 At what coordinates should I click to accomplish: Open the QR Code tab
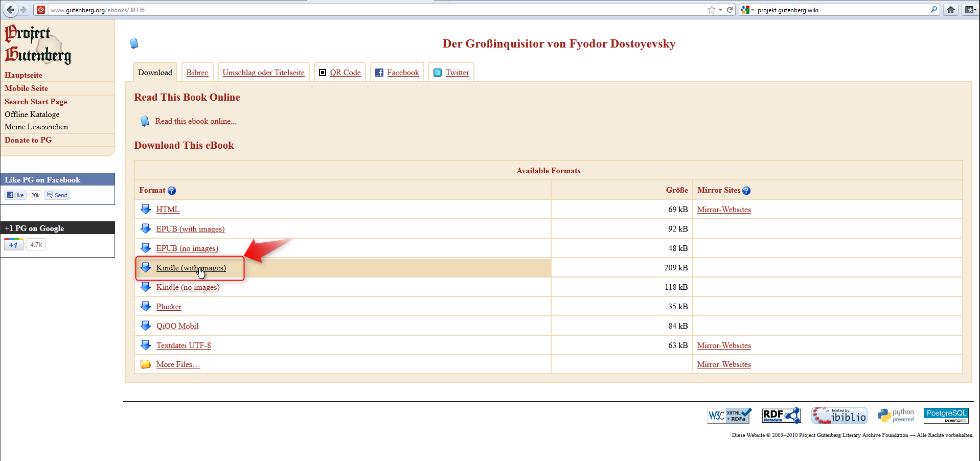click(x=340, y=73)
